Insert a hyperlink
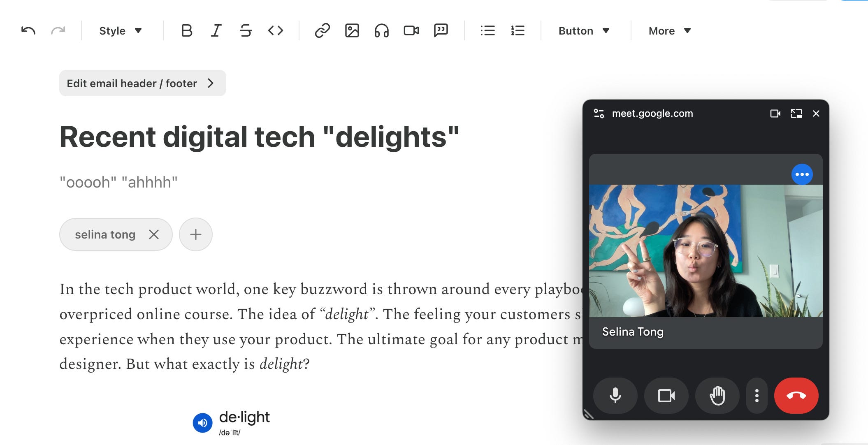Image resolution: width=868 pixels, height=445 pixels. click(322, 31)
